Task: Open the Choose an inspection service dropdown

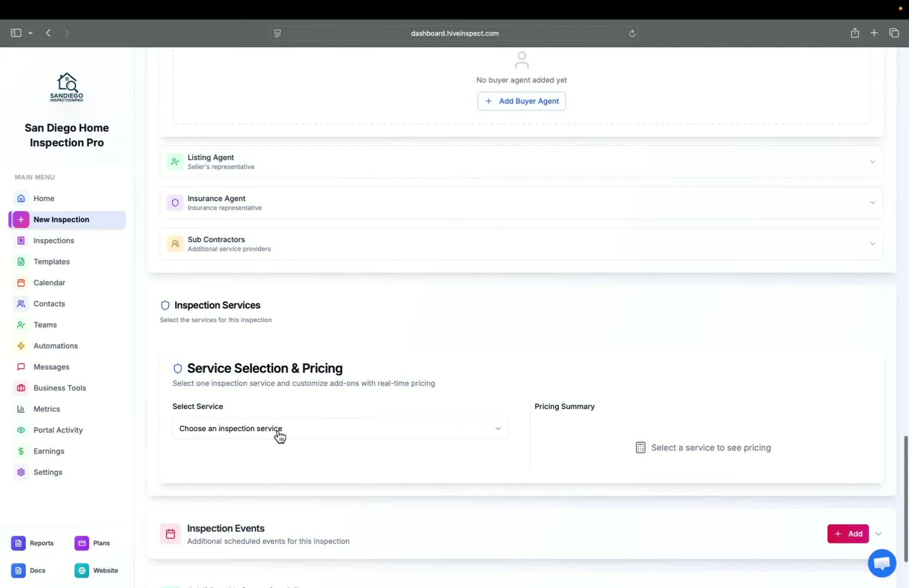Action: pyautogui.click(x=340, y=428)
